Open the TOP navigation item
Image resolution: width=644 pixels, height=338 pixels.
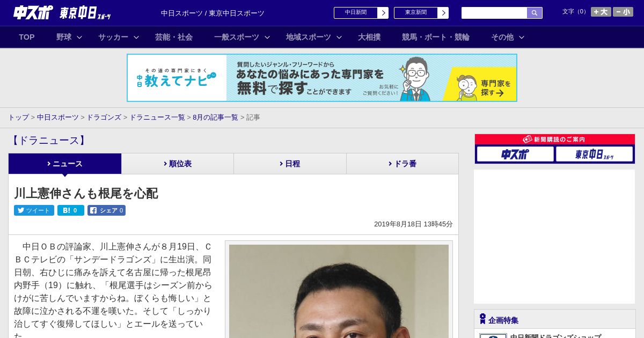tap(27, 37)
